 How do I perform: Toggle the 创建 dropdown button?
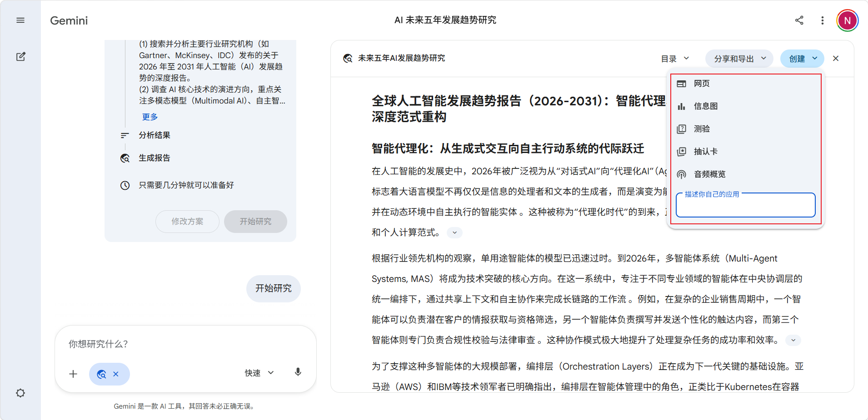point(802,59)
